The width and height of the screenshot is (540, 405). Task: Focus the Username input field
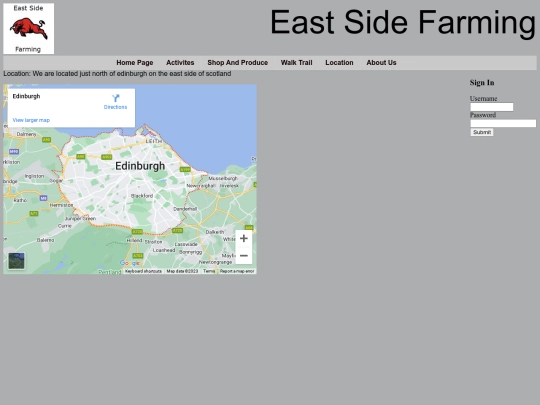(x=492, y=107)
